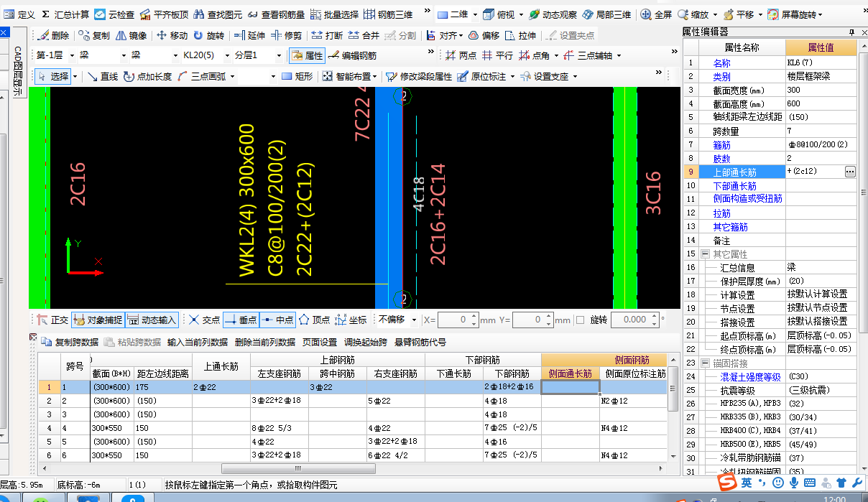Click 设置支座 set support tool
The height and width of the screenshot is (502, 868).
pyautogui.click(x=544, y=76)
